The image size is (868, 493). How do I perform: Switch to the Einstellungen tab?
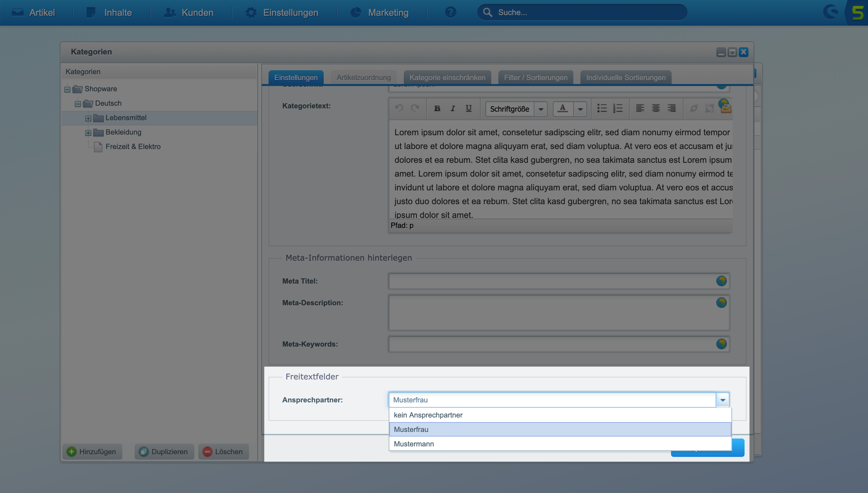(296, 77)
